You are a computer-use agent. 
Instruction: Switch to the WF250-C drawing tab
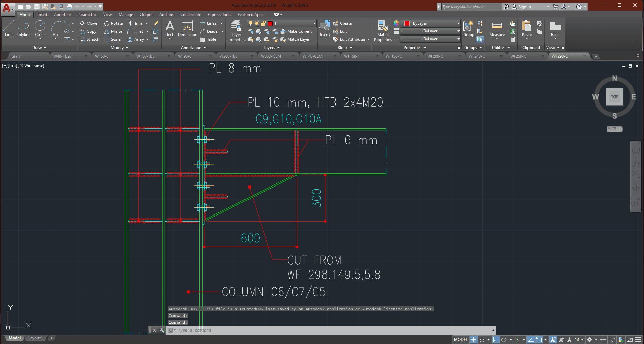(518, 56)
